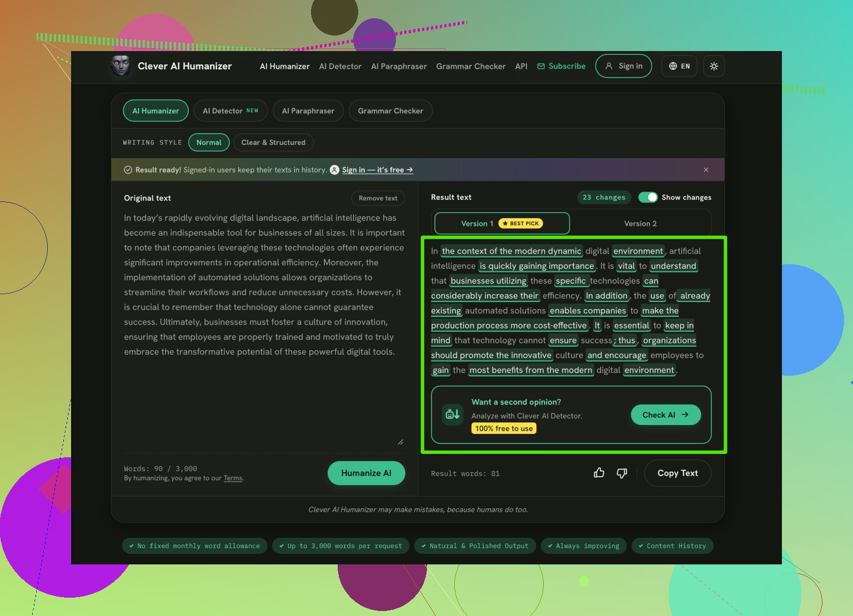
Task: Select the Clear & Structured writing style
Action: click(x=273, y=142)
